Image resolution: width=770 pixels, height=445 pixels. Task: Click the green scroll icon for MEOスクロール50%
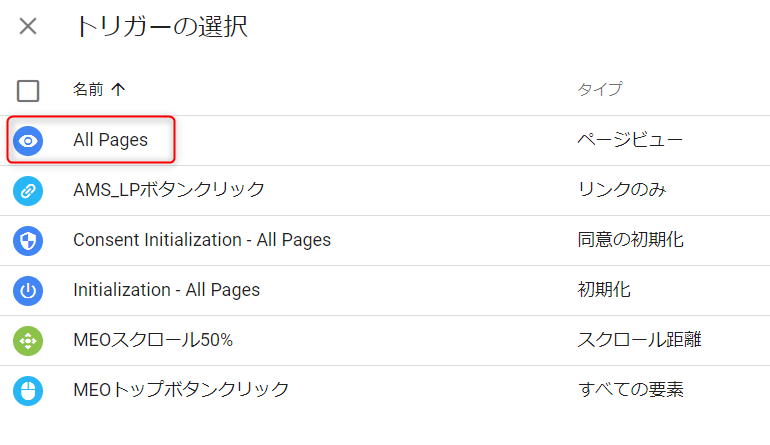click(28, 341)
